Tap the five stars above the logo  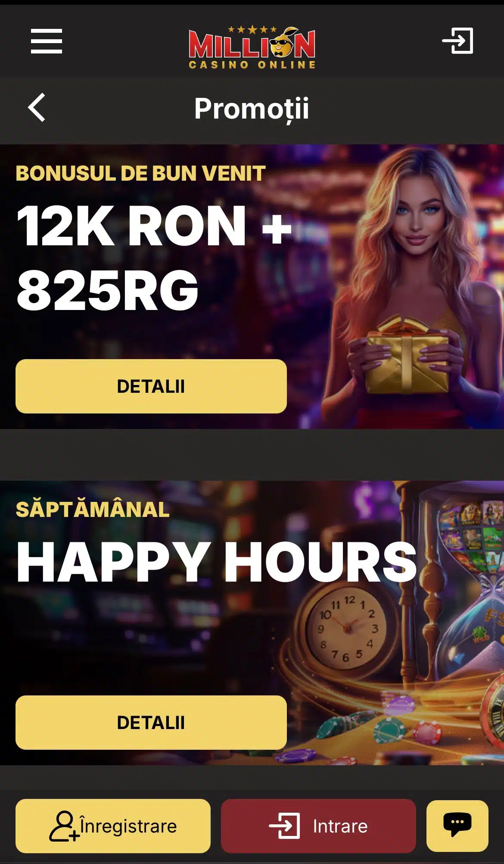(x=252, y=29)
